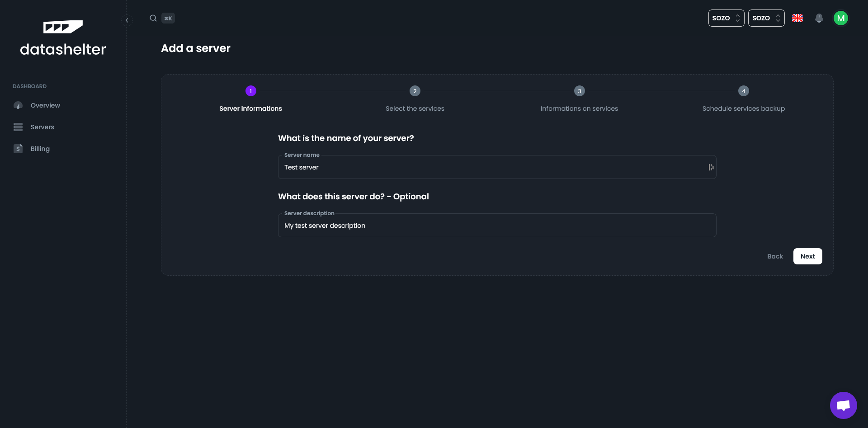Select step 1 Server informations
Viewport: 868px width, 428px height.
coord(251,91)
